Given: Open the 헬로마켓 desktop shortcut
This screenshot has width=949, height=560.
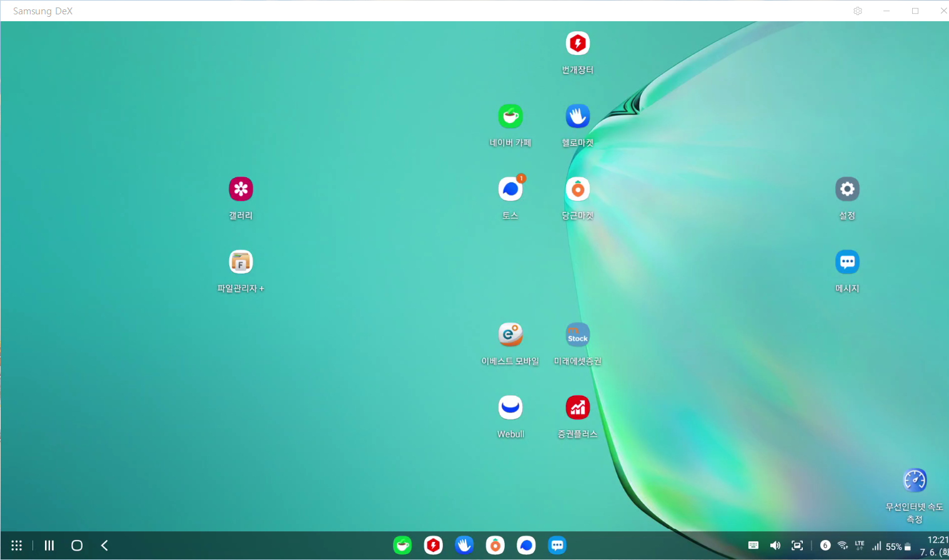Looking at the screenshot, I should (578, 116).
